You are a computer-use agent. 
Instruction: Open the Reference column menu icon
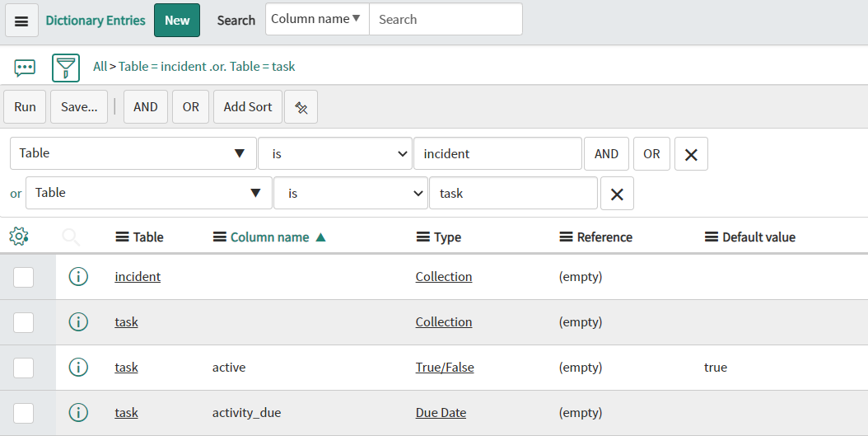(x=566, y=237)
